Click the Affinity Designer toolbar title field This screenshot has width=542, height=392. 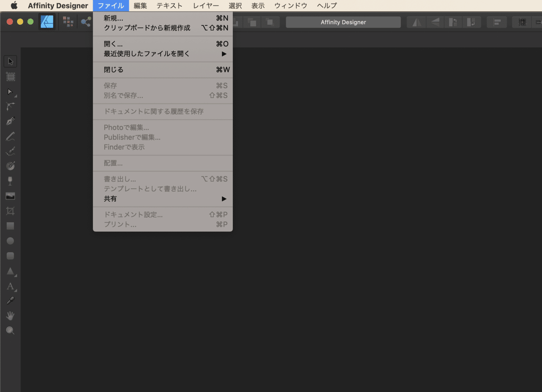pyautogui.click(x=343, y=22)
